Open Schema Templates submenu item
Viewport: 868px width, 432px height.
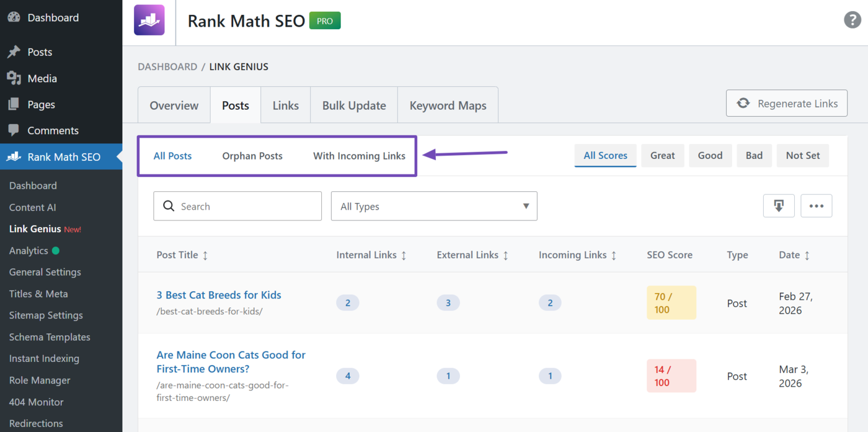pyautogui.click(x=50, y=337)
